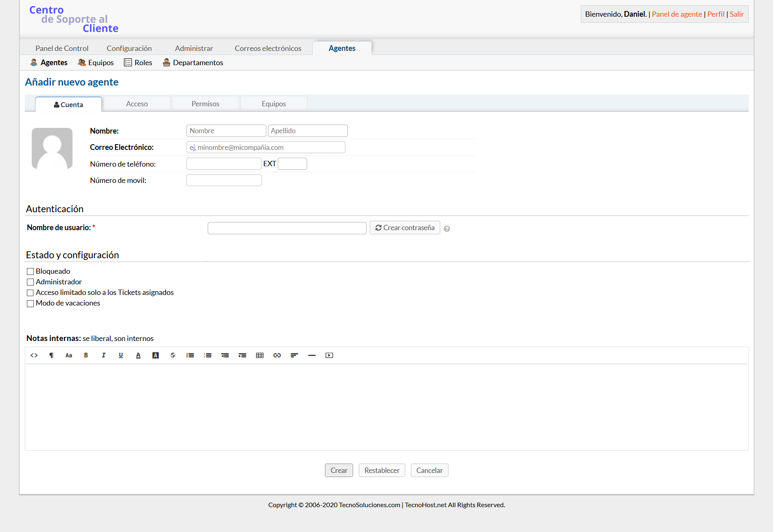Check the Administrador option
This screenshot has height=532, width=773.
[x=30, y=282]
